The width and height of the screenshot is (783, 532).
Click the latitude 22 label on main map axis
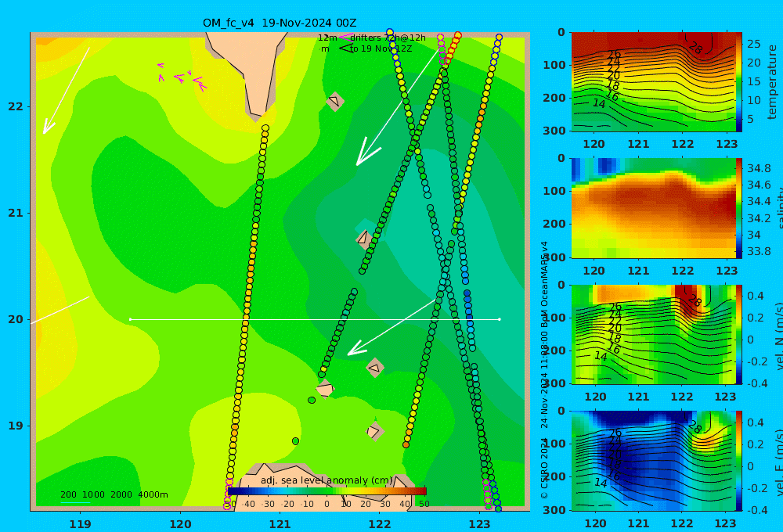click(x=16, y=106)
